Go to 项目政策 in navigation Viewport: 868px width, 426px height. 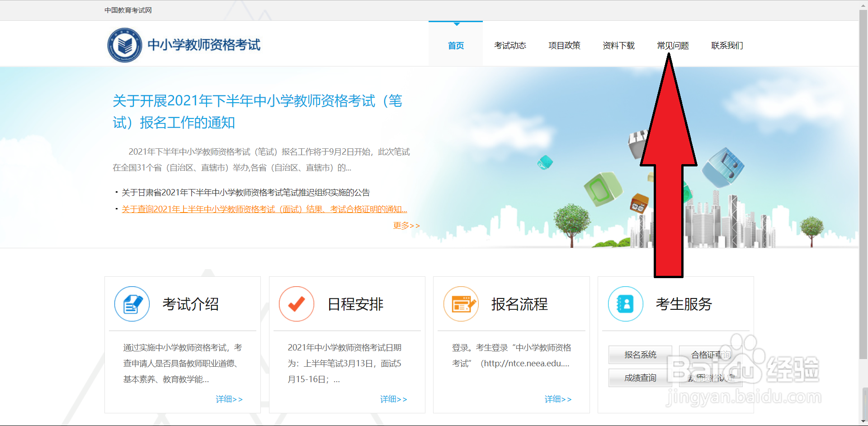[x=564, y=45]
